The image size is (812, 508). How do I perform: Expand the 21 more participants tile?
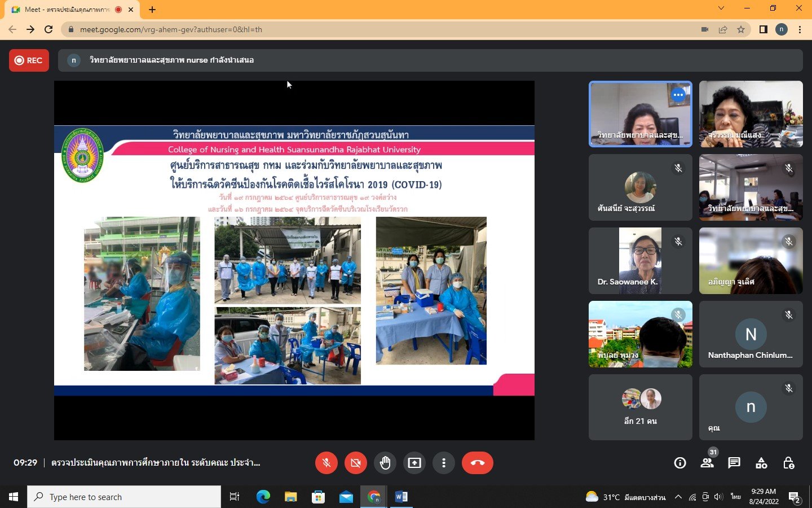coord(640,407)
